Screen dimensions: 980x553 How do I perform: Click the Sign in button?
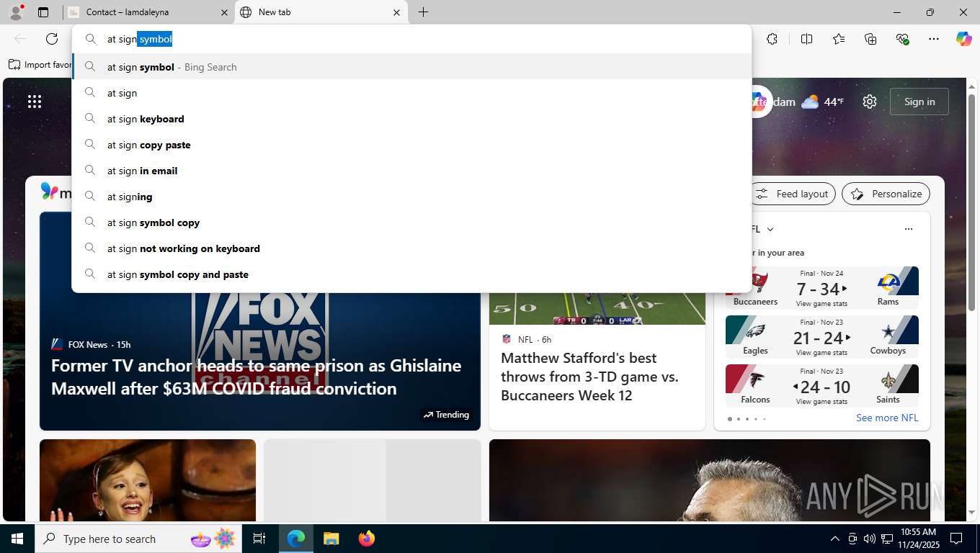pos(919,102)
